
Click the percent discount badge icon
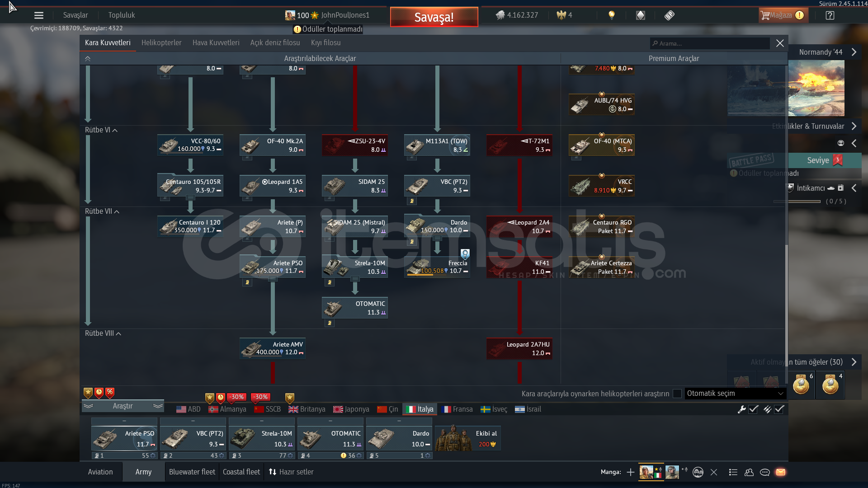tap(110, 393)
